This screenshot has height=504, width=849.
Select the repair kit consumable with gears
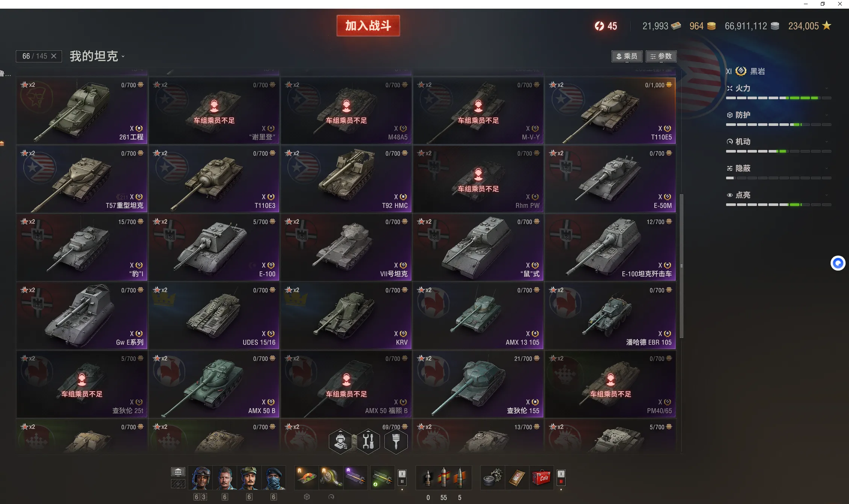coord(492,478)
